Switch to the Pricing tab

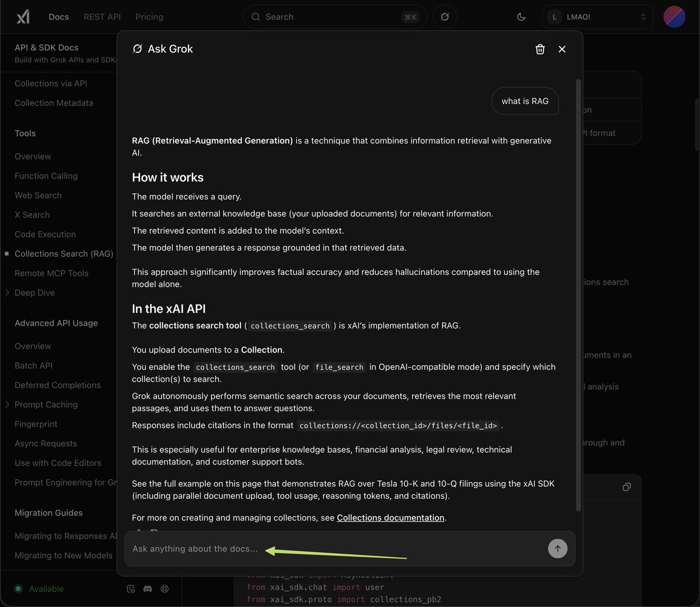pyautogui.click(x=149, y=17)
